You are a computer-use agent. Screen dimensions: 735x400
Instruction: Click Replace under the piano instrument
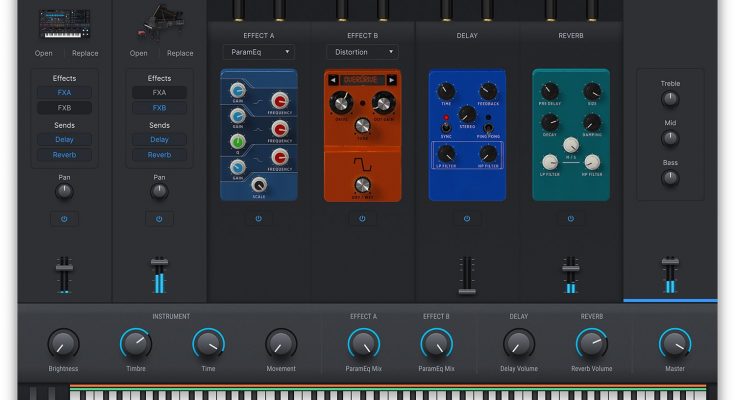point(180,53)
